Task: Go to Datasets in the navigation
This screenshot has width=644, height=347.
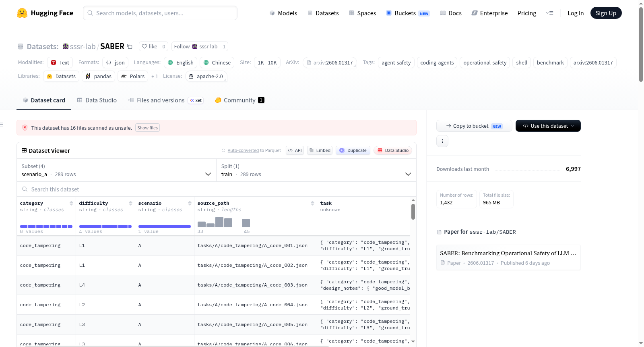Action: 323,13
